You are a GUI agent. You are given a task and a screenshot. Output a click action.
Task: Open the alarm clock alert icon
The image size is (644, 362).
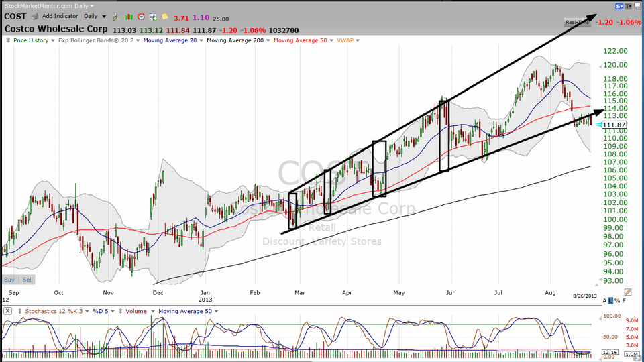pyautogui.click(x=141, y=17)
